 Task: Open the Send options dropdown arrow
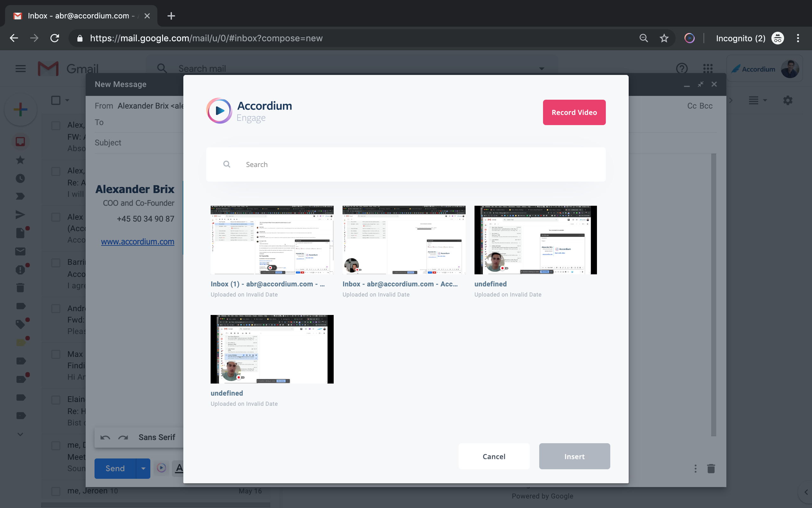click(143, 468)
